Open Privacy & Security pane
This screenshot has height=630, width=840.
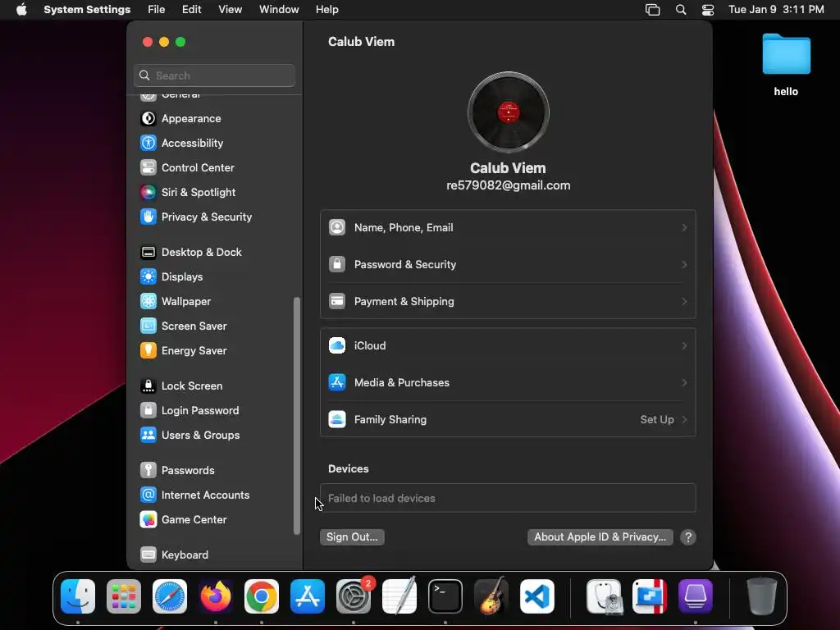(x=214, y=217)
